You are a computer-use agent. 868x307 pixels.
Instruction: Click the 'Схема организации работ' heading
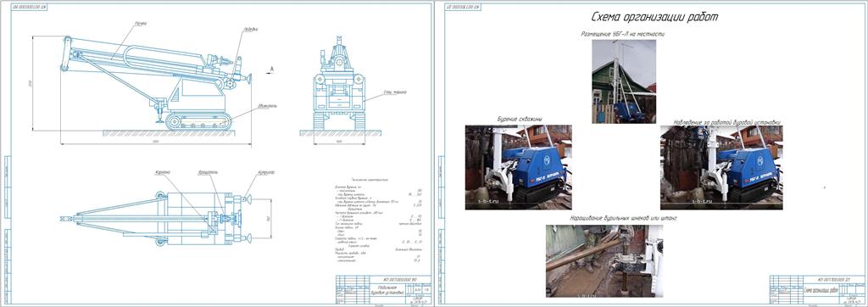(x=654, y=17)
